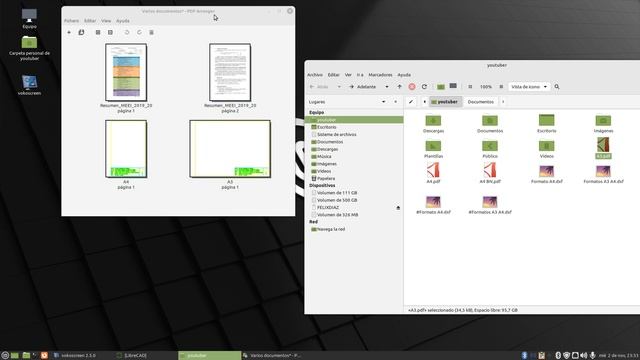Open the Fichero menu in PDF Arranger

pyautogui.click(x=71, y=21)
